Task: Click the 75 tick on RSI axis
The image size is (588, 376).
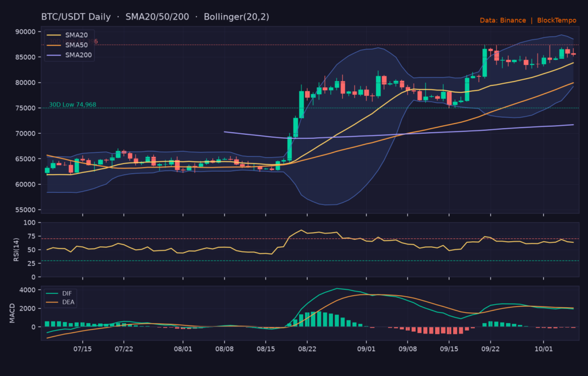Action: pyautogui.click(x=32, y=236)
